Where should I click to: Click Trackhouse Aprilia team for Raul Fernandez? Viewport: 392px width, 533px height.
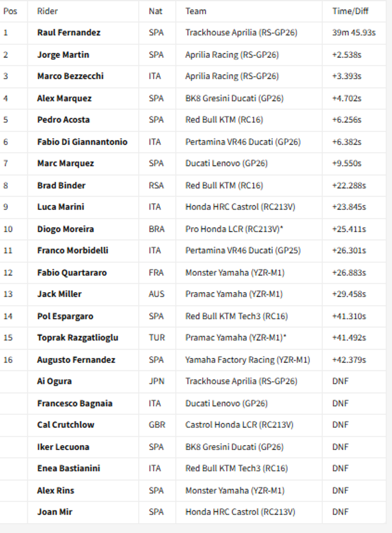click(x=241, y=33)
